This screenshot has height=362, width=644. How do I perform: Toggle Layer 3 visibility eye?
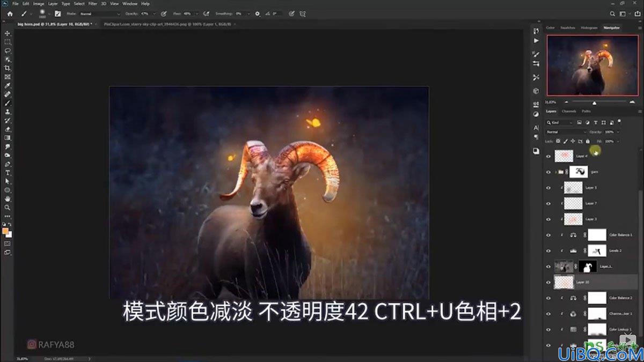click(x=548, y=219)
